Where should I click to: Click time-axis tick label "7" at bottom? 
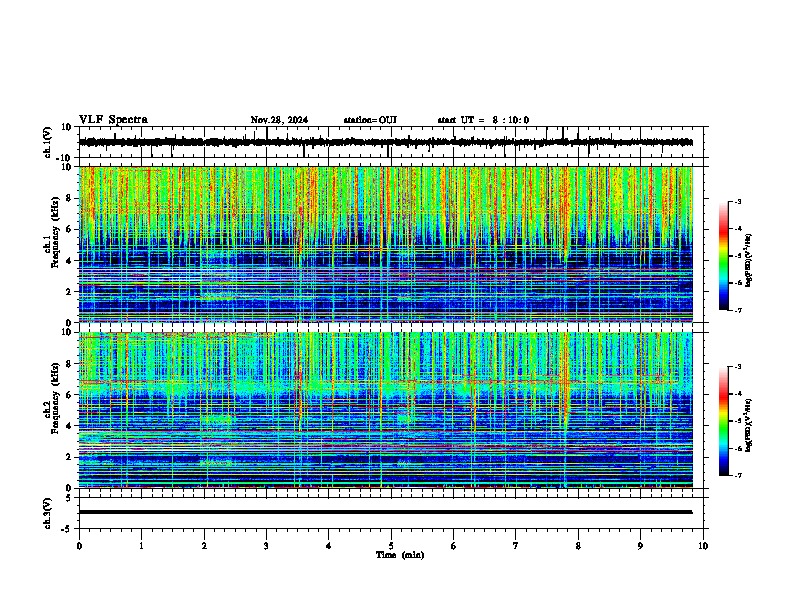coord(516,546)
